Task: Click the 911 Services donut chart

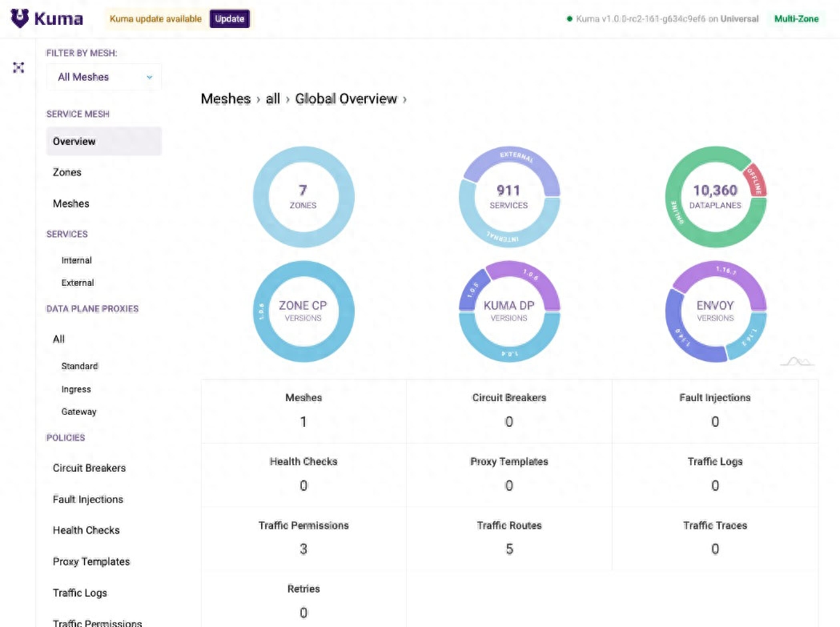Action: tap(509, 197)
